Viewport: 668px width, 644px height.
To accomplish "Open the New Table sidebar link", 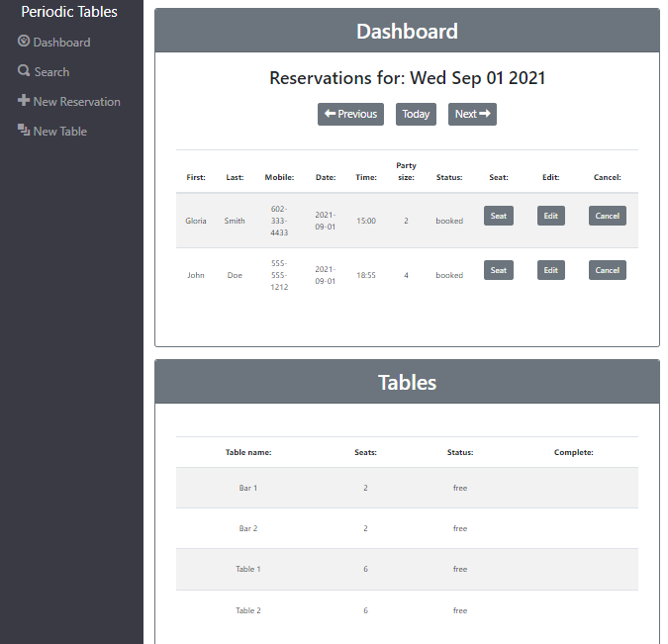I will [x=52, y=131].
